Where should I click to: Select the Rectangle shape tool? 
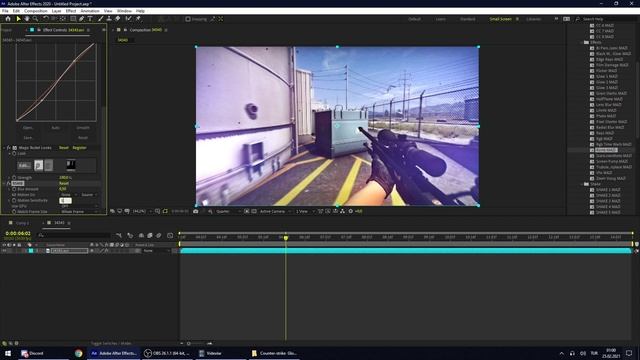click(73, 19)
